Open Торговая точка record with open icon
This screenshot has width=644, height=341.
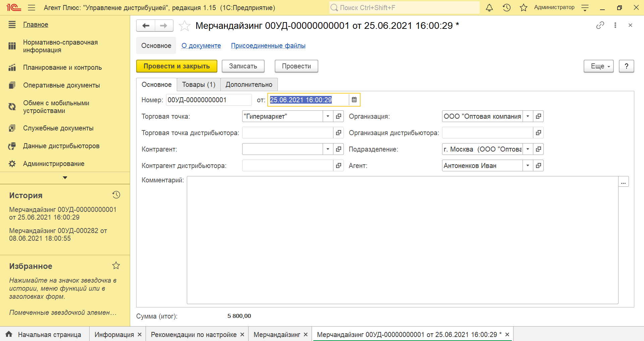[x=338, y=116]
